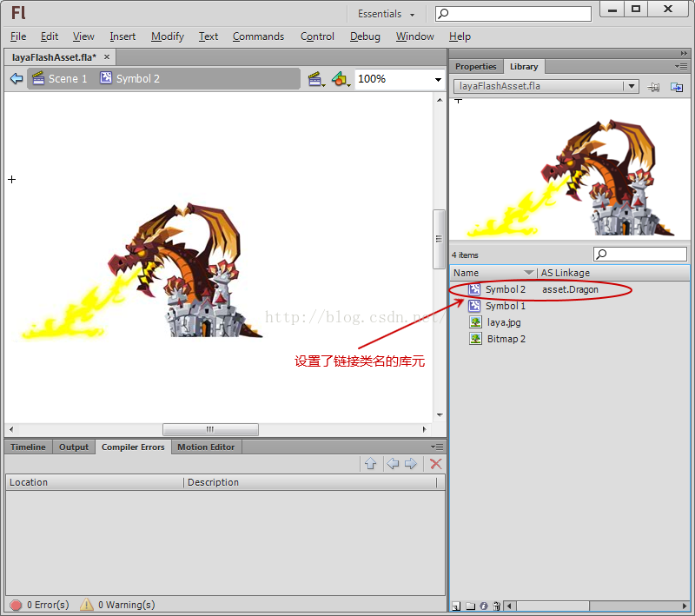Click the asset.Dragon linkage text
The width and height of the screenshot is (695, 616).
pyautogui.click(x=570, y=289)
